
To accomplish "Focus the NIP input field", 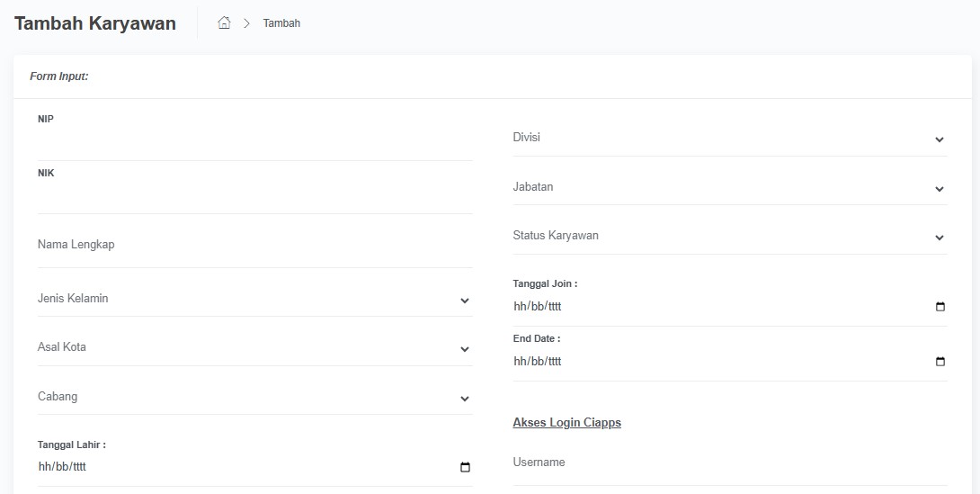I will coord(254,144).
